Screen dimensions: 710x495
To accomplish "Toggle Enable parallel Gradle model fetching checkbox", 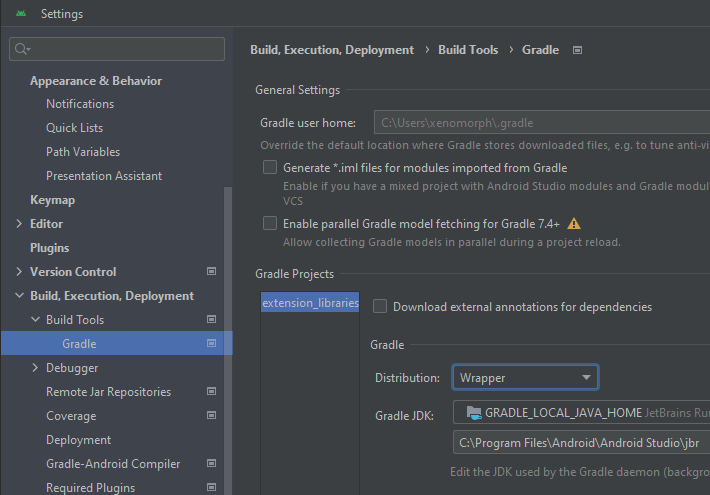I will point(270,223).
